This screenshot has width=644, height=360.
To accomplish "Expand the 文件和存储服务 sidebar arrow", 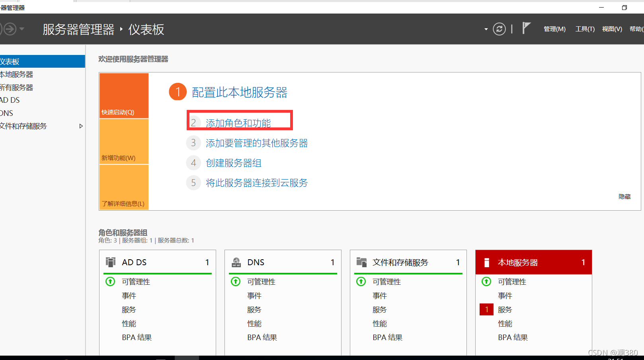I will coord(81,126).
